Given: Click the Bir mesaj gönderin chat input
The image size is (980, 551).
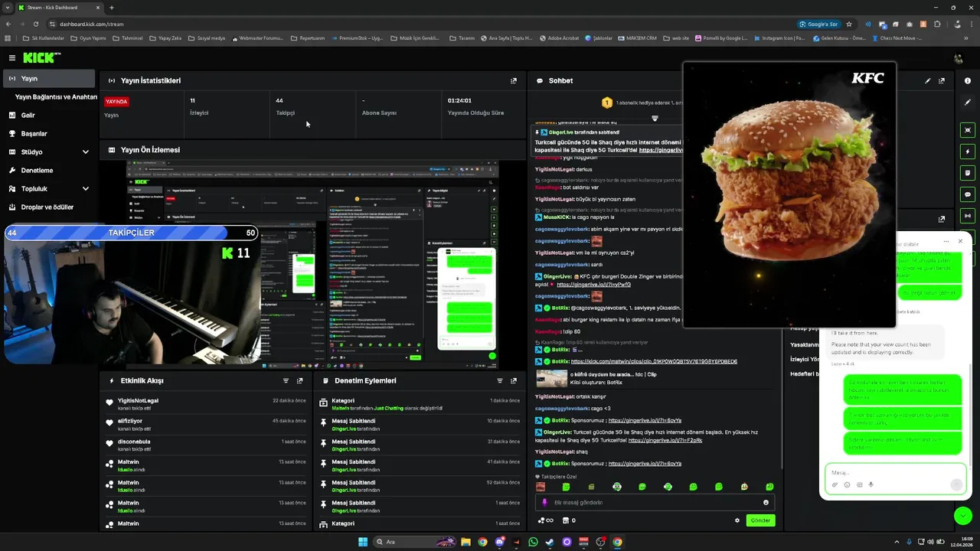Looking at the screenshot, I should point(655,502).
